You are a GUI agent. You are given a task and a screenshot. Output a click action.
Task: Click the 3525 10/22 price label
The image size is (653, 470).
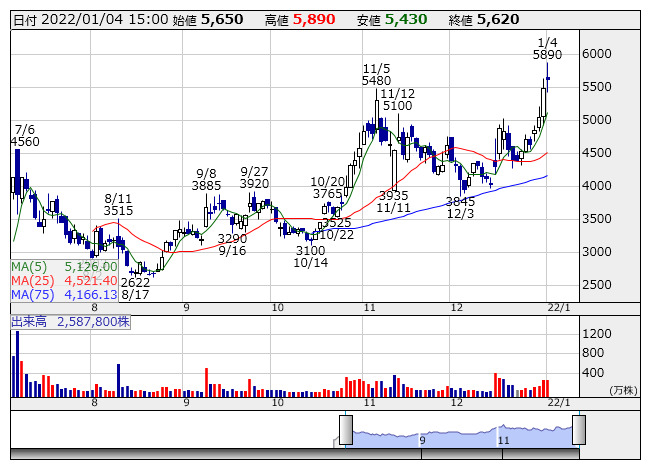(x=337, y=229)
